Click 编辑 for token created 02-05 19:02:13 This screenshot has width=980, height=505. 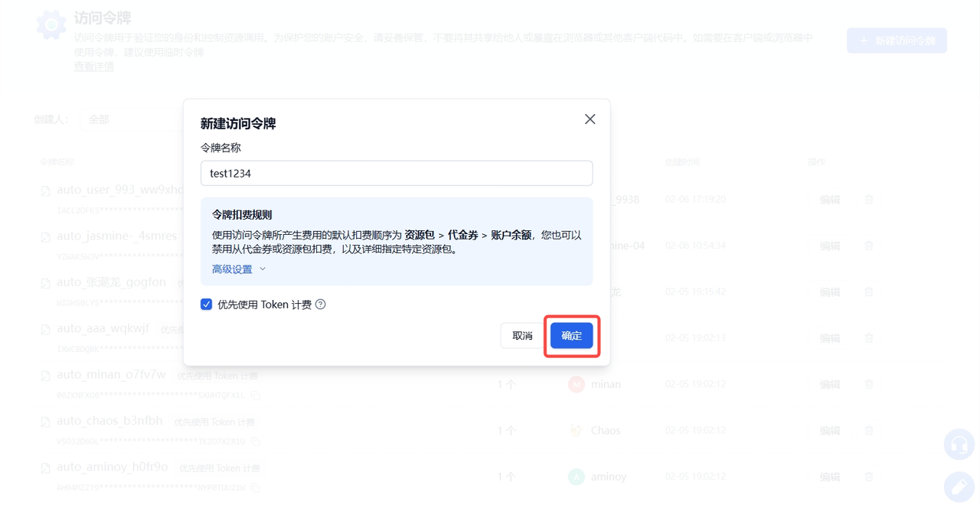point(830,338)
